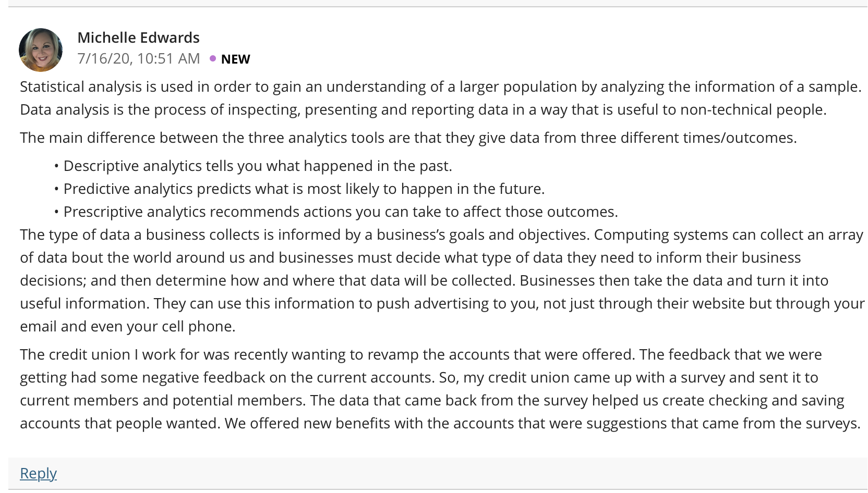The width and height of the screenshot is (868, 493).
Task: Open the Reply link below the post
Action: pos(38,473)
